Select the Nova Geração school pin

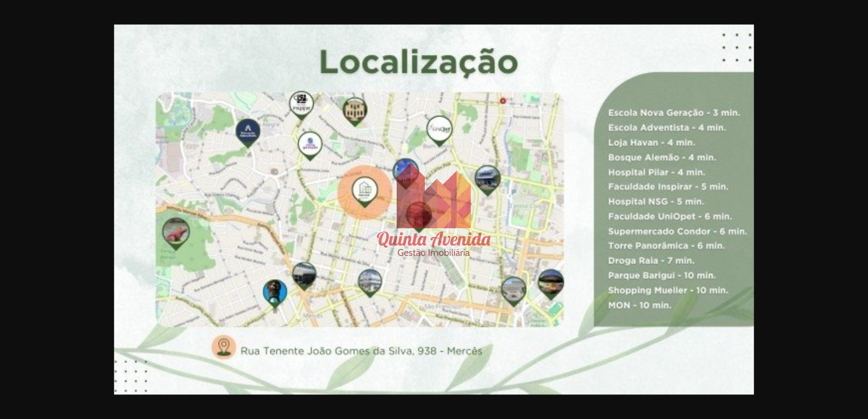(x=310, y=144)
